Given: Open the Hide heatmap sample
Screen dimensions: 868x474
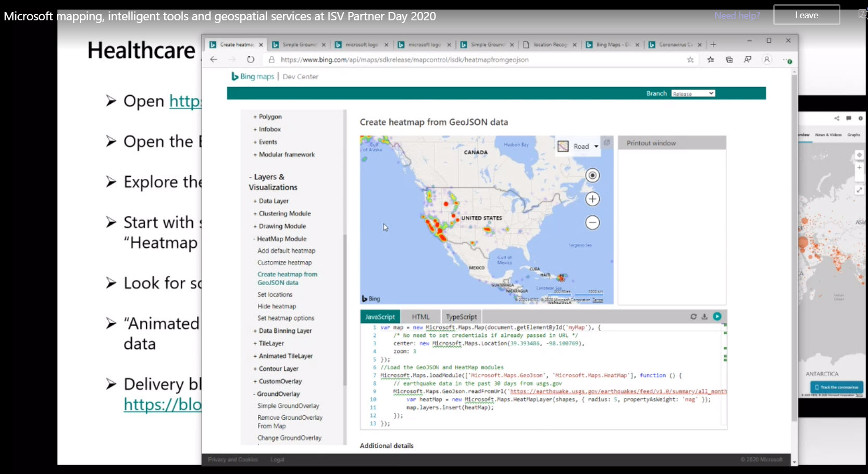Looking at the screenshot, I should coord(277,307).
